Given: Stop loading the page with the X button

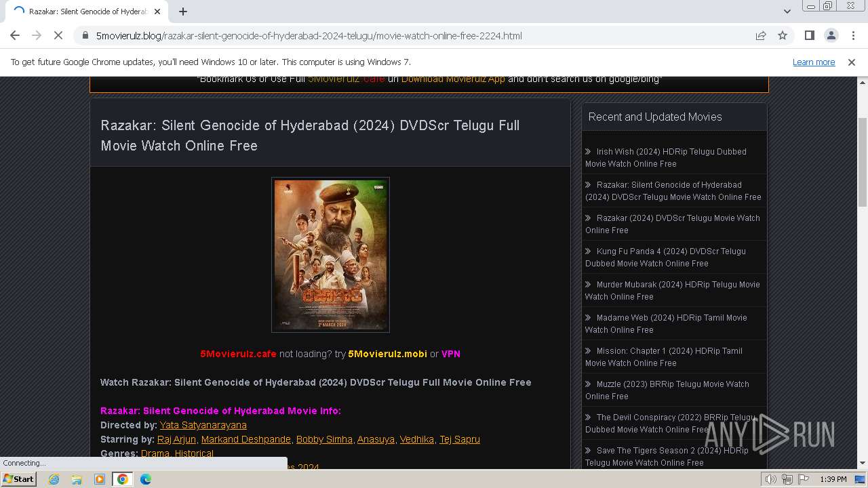Looking at the screenshot, I should [x=58, y=35].
